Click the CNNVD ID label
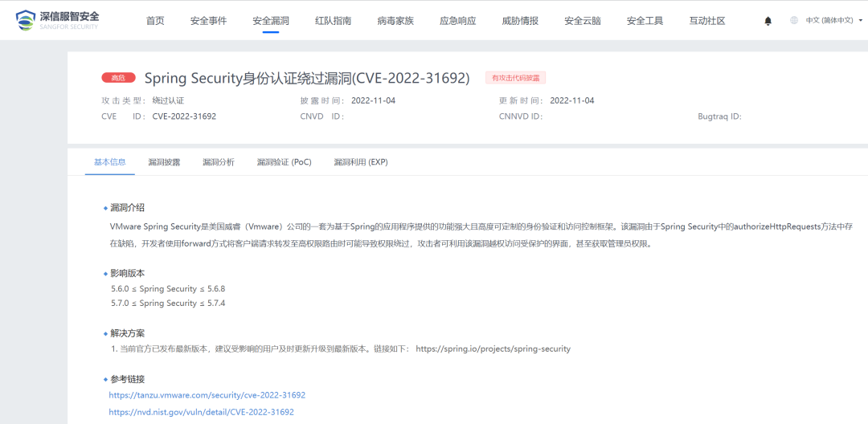Viewport: 868px width, 424px height. tap(520, 116)
